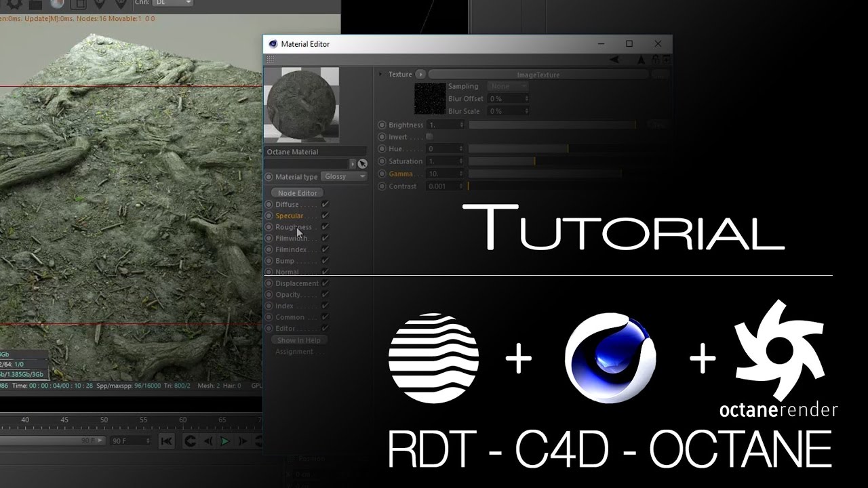Click the Contrast animation circle
The height and width of the screenshot is (488, 868).
(382, 186)
